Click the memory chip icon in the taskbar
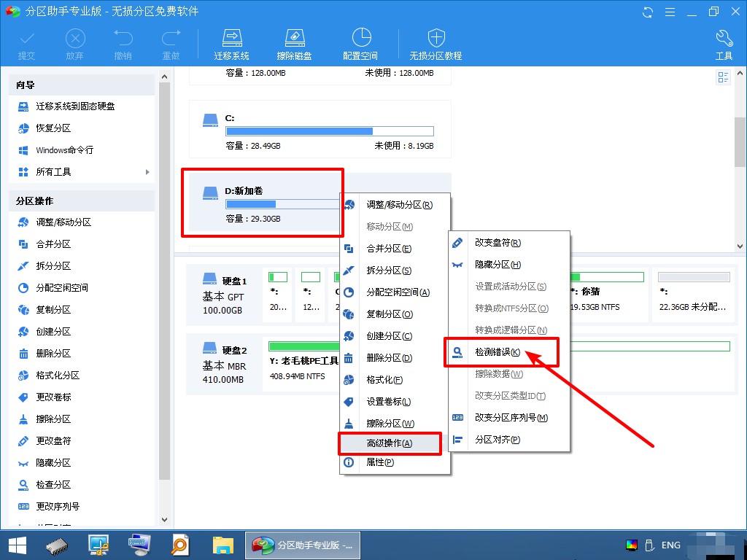Image resolution: width=747 pixels, height=560 pixels. click(57, 545)
